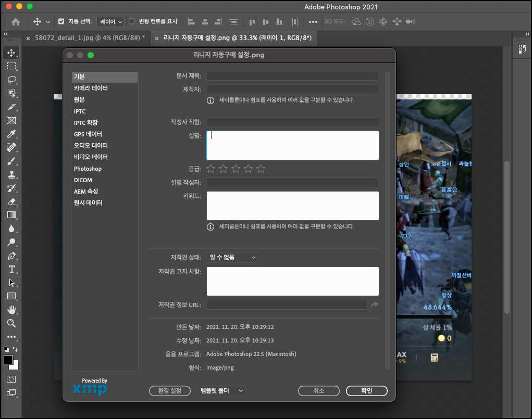
Task: Open the 레이어 auto-select dropdown
Action: [110, 22]
